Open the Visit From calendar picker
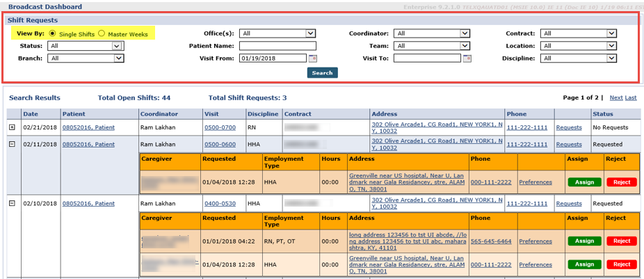 tap(313, 58)
